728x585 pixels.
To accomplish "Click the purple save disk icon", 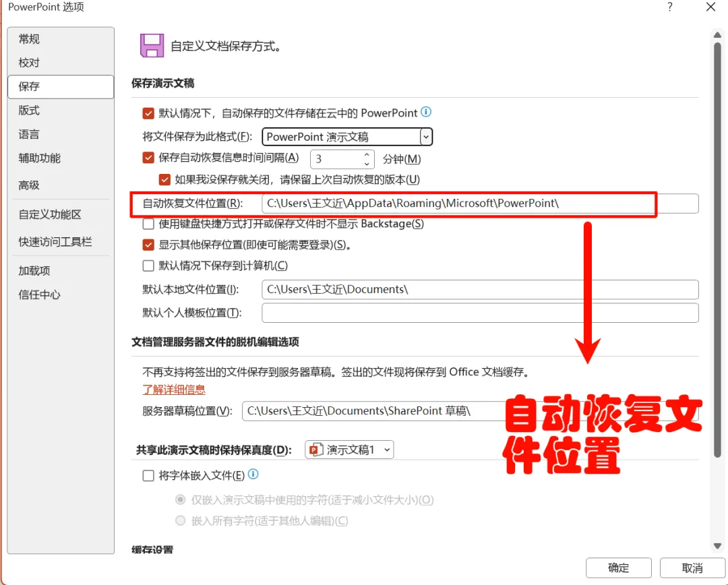I will click(152, 46).
